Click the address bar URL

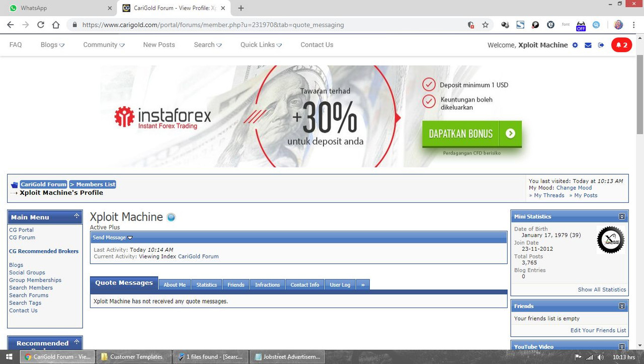pyautogui.click(x=213, y=25)
